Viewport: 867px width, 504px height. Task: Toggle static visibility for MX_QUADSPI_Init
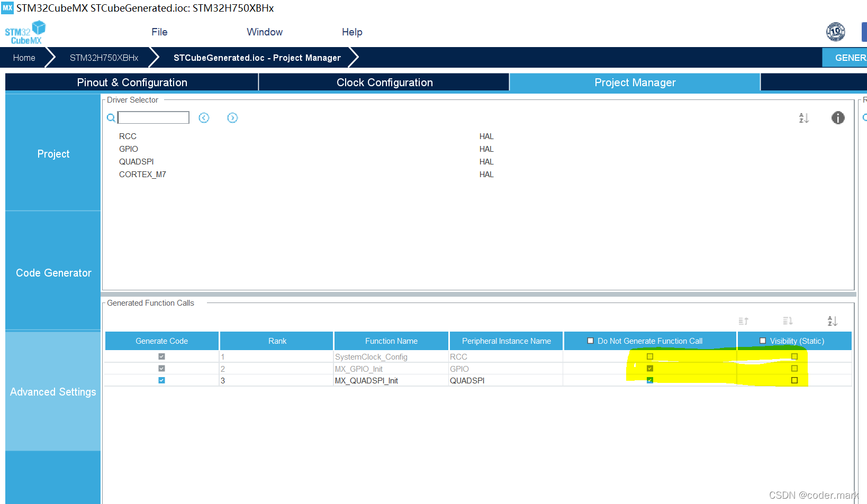(794, 380)
